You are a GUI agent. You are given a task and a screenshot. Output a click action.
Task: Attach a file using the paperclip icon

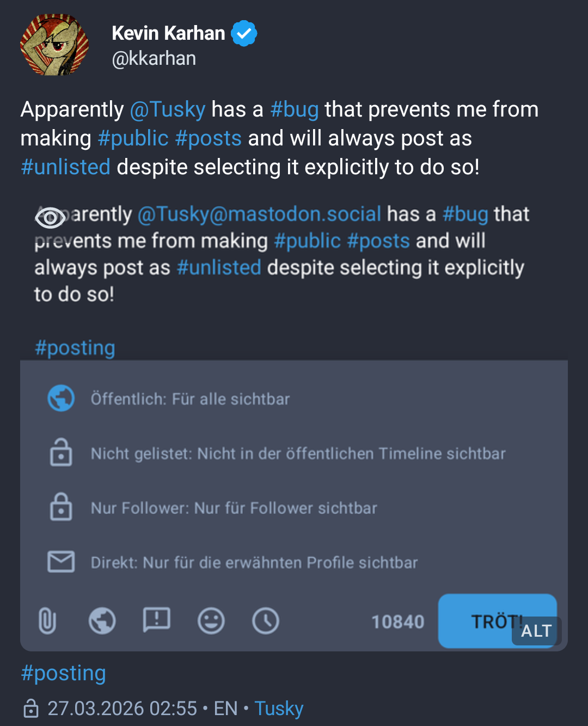click(x=48, y=620)
